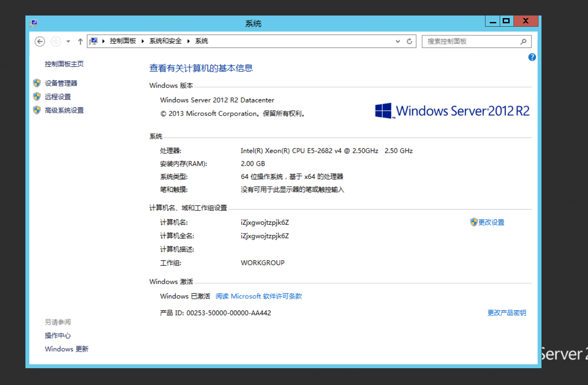The image size is (588, 385).
Task: Expand chevron after 系统和安全 breadcrumb
Action: 188,41
